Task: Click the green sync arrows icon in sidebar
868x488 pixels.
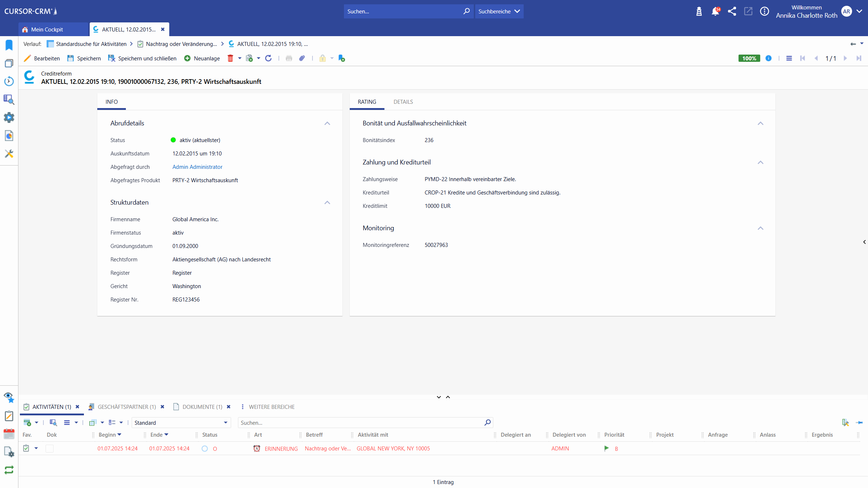Action: point(9,470)
